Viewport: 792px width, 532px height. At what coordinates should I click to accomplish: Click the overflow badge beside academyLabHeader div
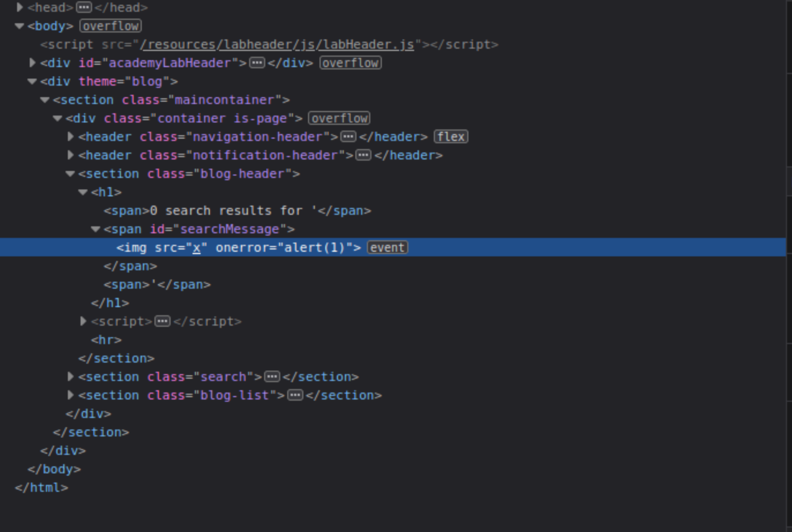351,63
